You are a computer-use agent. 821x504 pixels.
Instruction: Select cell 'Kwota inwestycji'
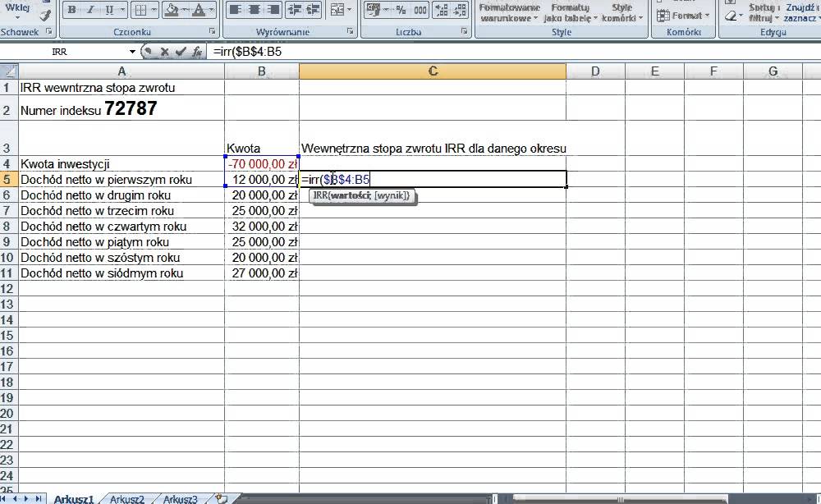pos(122,164)
